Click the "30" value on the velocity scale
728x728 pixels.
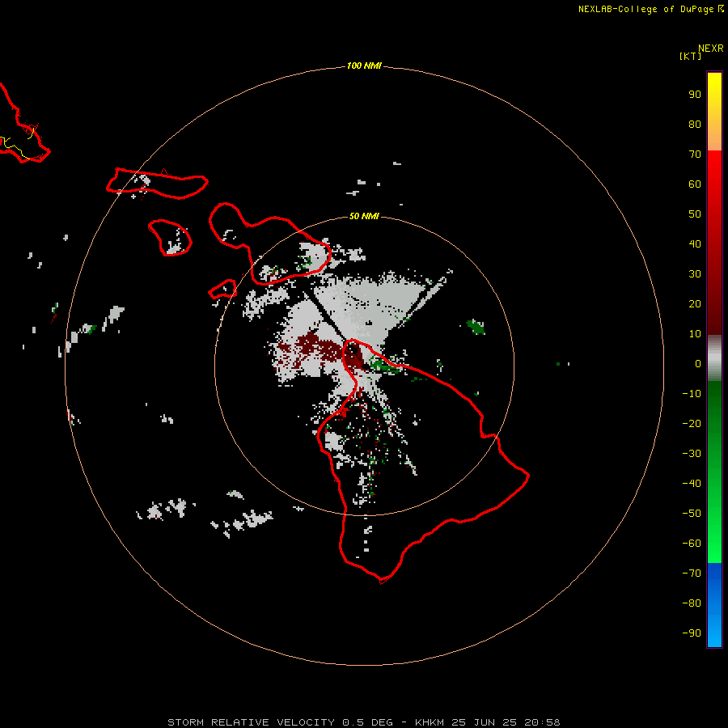pyautogui.click(x=695, y=274)
